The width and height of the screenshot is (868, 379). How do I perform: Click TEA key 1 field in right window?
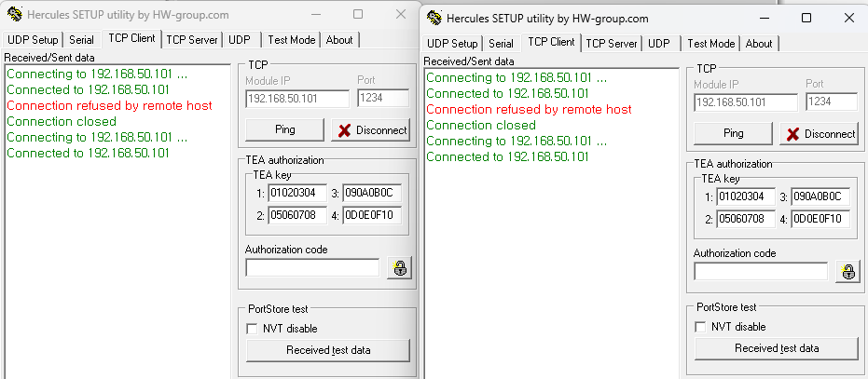(746, 196)
